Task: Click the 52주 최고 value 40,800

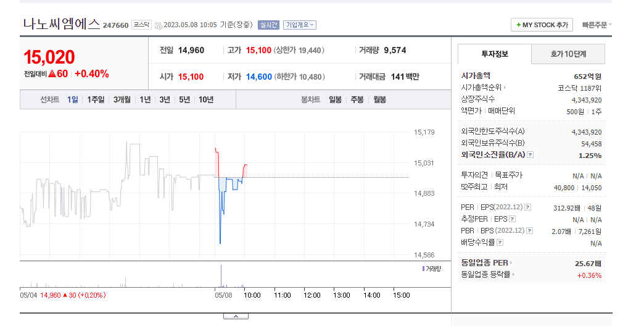Action: (x=564, y=188)
